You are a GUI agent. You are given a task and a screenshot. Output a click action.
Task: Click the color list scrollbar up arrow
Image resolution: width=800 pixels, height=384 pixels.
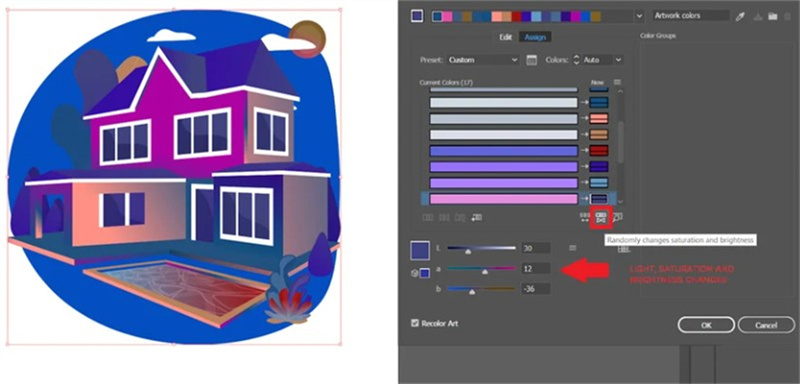(620, 92)
